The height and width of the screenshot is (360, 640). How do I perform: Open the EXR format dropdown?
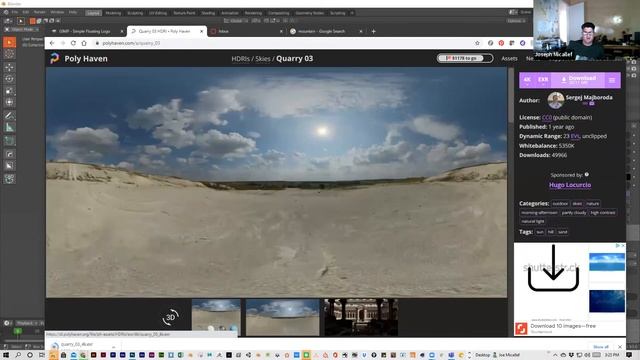pos(543,80)
